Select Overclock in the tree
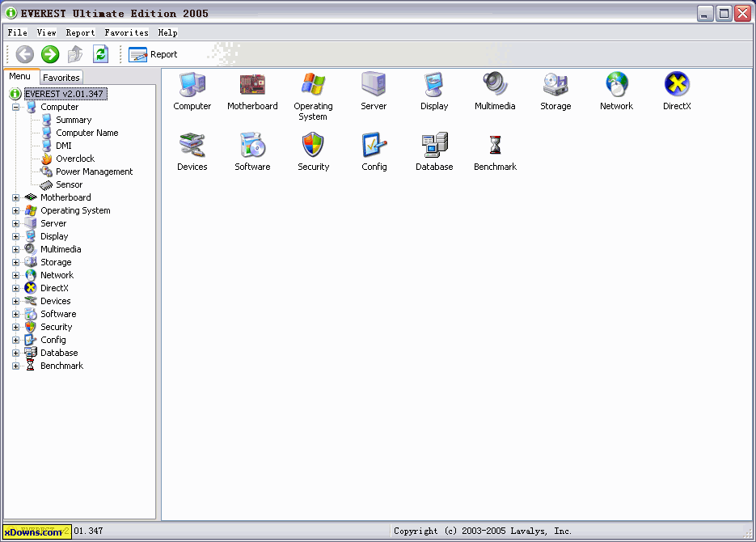756x542 pixels. 75,159
